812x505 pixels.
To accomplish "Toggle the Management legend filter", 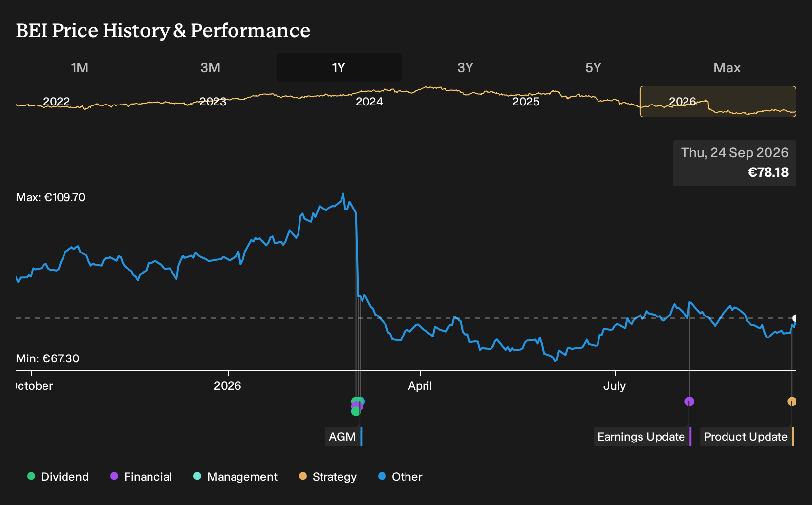I will pos(235,477).
